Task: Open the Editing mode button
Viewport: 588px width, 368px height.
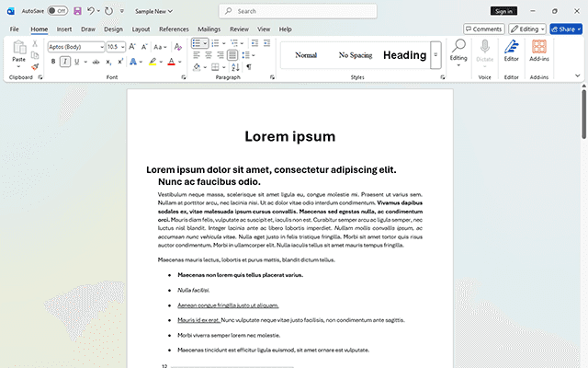Action: pos(526,29)
